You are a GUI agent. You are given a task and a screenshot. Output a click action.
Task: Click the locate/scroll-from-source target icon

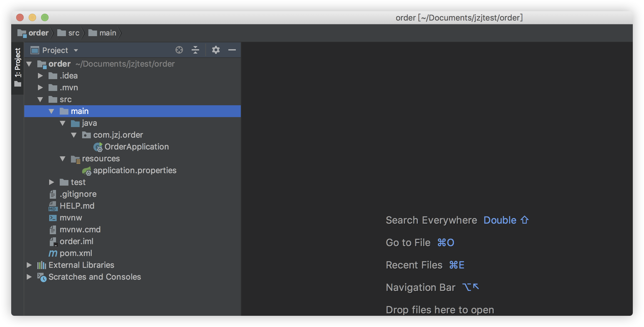point(179,50)
